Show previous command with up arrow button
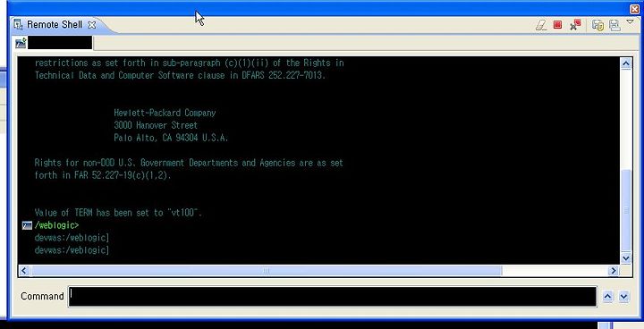 [x=608, y=296]
